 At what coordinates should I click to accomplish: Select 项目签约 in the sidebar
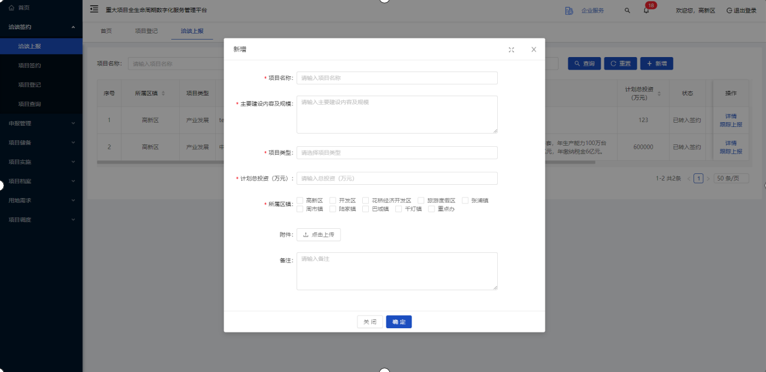41,65
